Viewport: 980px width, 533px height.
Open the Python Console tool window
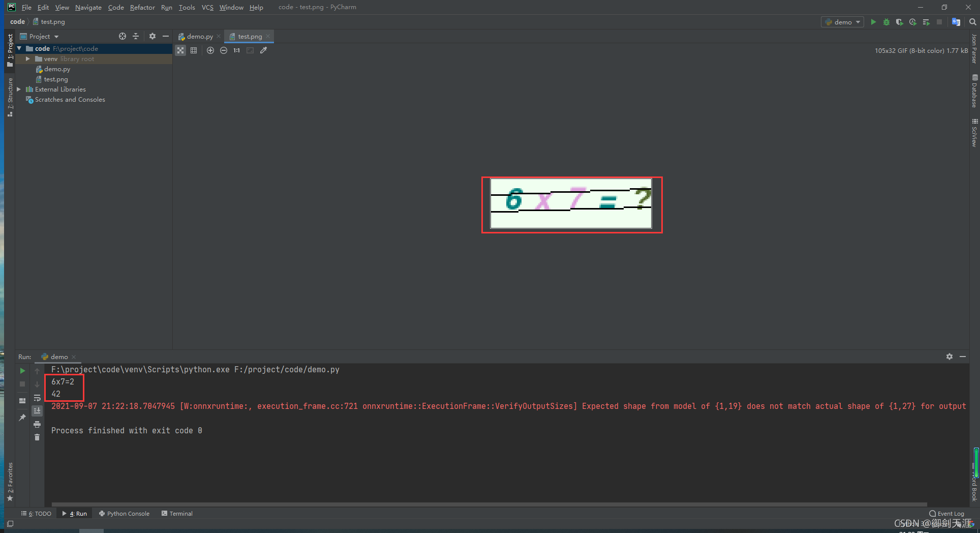pos(125,514)
